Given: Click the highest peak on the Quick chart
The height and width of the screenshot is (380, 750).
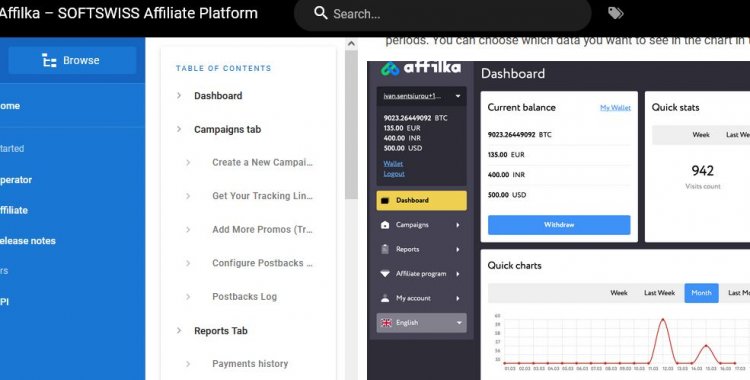Looking at the screenshot, I should click(663, 319).
